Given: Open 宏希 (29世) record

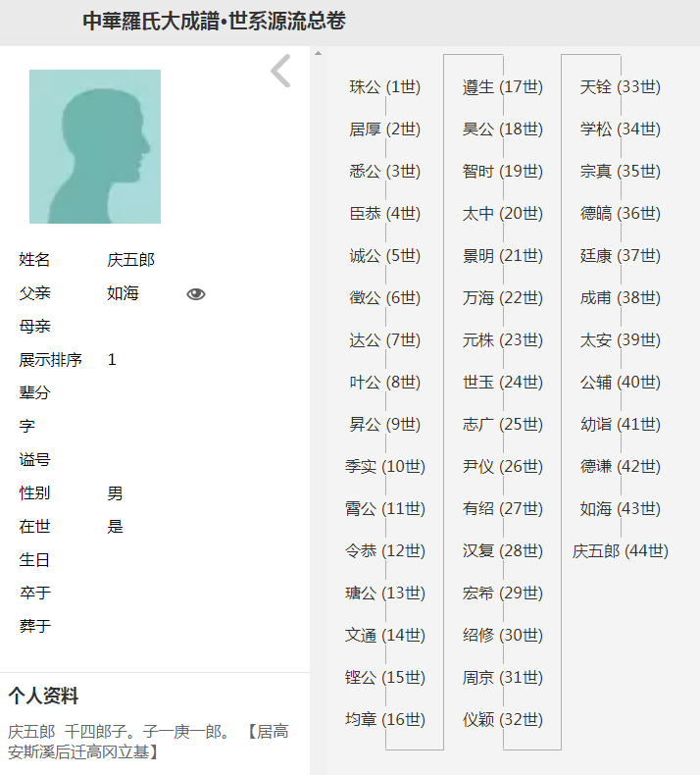Looking at the screenshot, I should [502, 594].
